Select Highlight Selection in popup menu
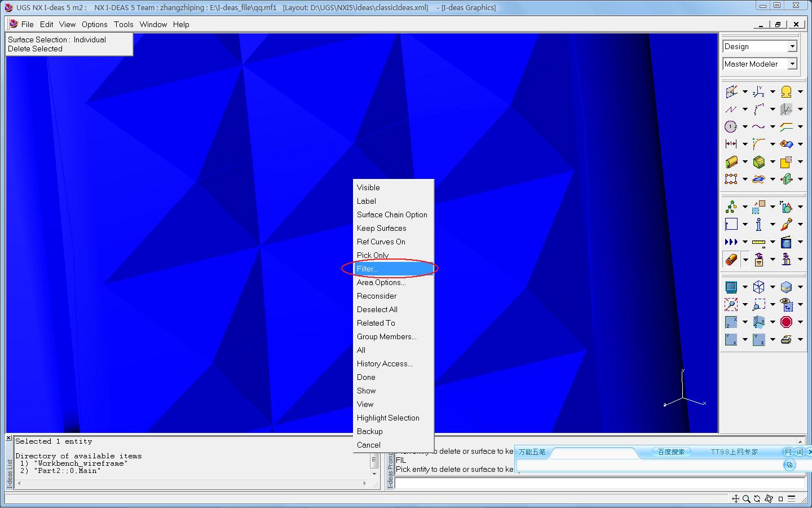Viewport: 812px width, 508px height. tap(394, 418)
